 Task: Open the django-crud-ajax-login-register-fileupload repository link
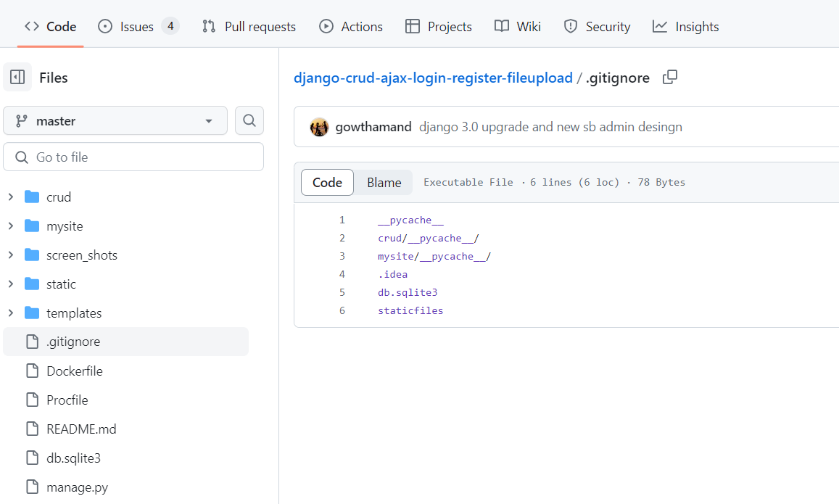click(x=433, y=78)
